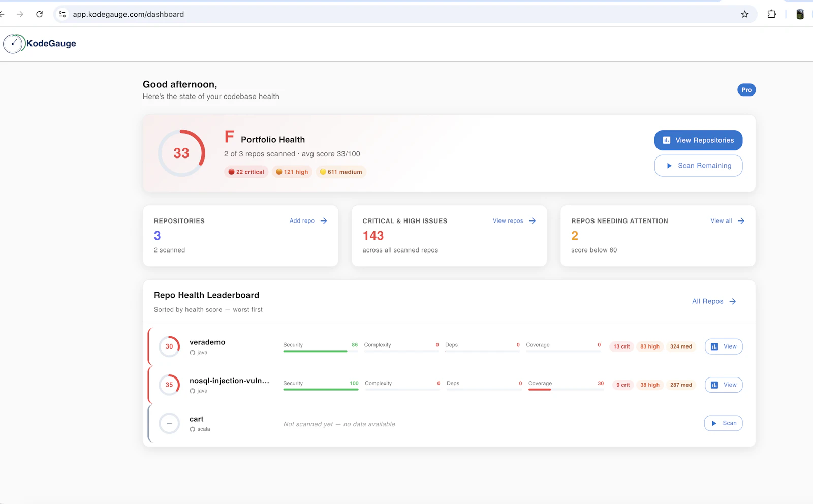The image size is (813, 504).
Task: Open View for nosql-injection-vuln repo
Action: click(724, 385)
